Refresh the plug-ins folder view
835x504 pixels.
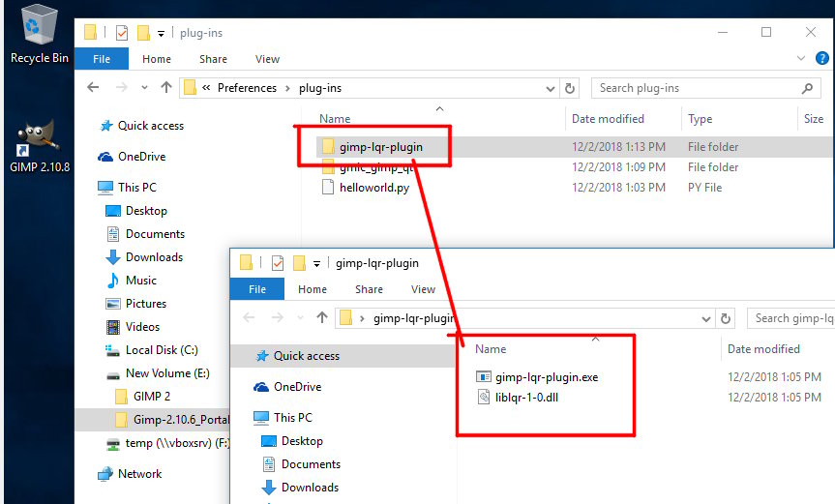[570, 88]
